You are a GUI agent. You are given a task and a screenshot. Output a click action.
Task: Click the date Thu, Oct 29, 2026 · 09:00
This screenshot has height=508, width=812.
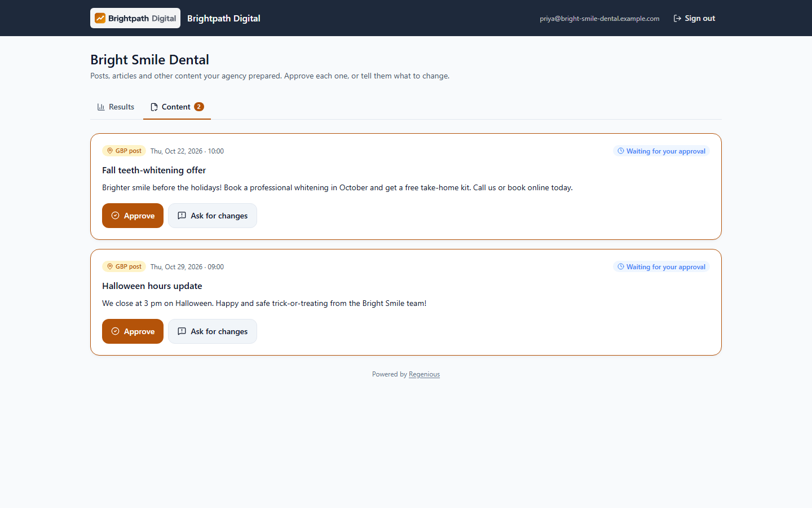coord(187,267)
